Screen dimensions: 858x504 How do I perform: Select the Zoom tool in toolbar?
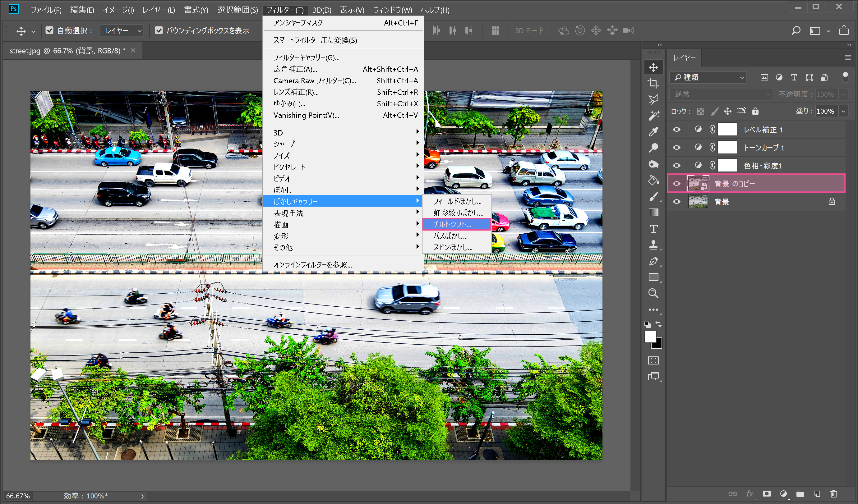(x=653, y=293)
